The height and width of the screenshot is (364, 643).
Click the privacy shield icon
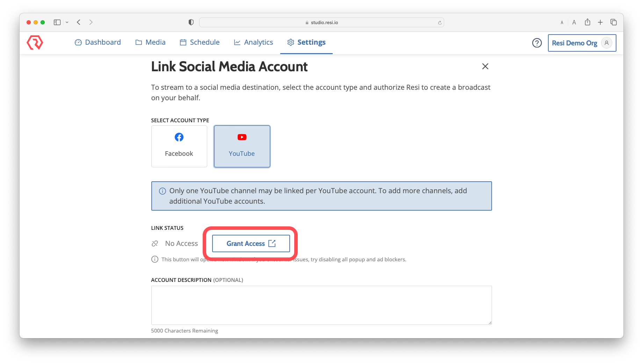click(x=191, y=22)
